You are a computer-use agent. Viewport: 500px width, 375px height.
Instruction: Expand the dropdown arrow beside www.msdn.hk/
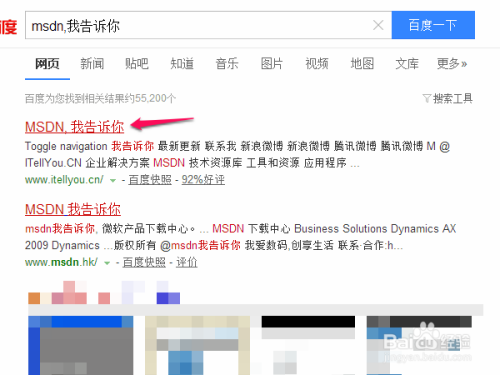[107, 263]
